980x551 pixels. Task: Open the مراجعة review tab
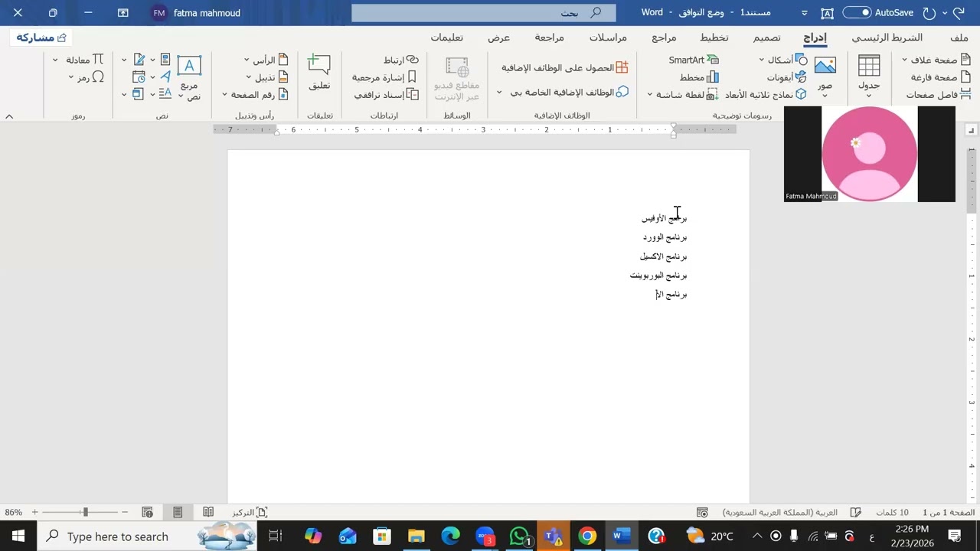(x=549, y=37)
